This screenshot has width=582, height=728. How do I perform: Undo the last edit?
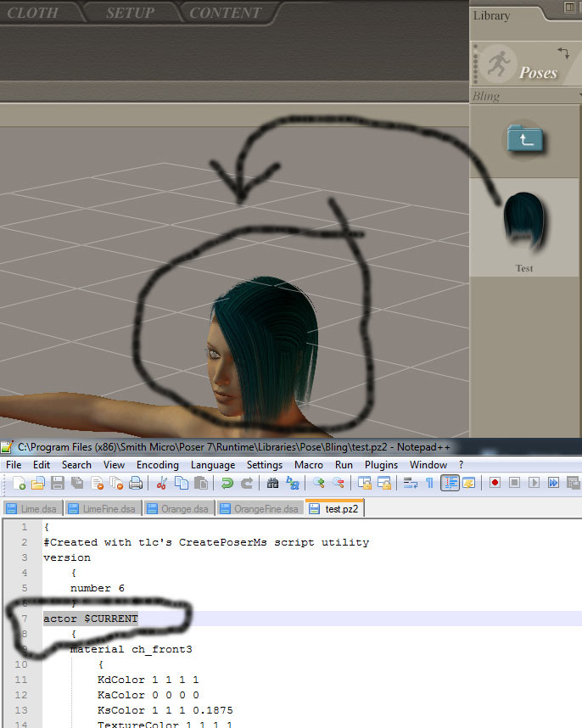click(227, 484)
